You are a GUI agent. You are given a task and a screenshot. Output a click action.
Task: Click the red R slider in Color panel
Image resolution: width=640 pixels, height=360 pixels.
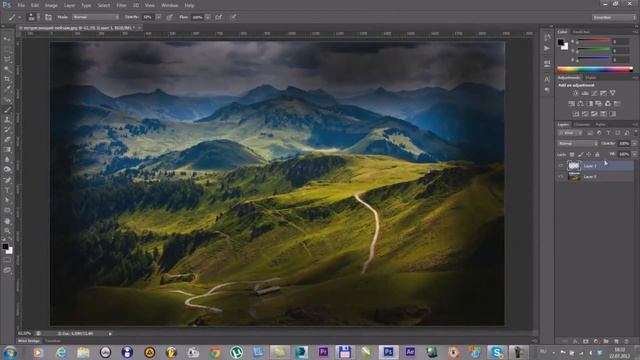tap(594, 40)
